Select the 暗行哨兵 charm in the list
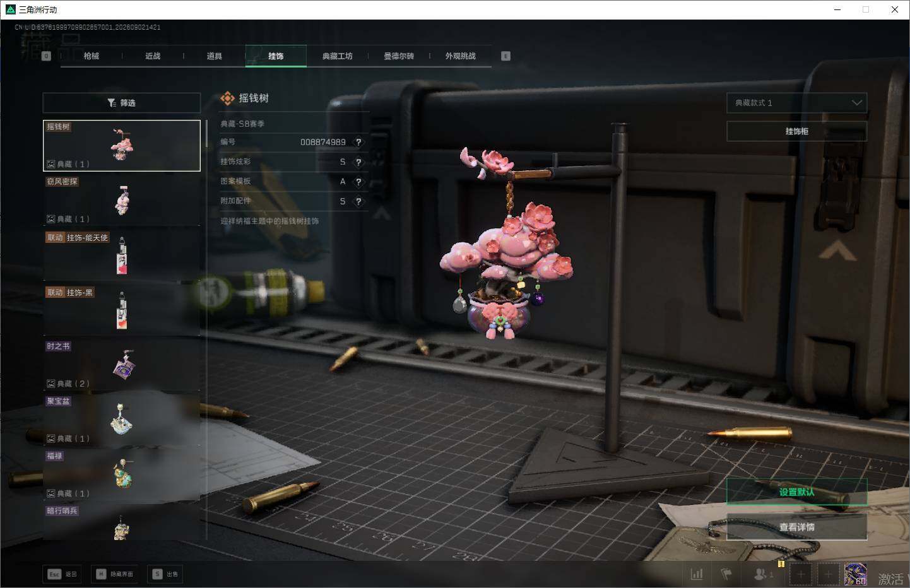 click(x=122, y=522)
